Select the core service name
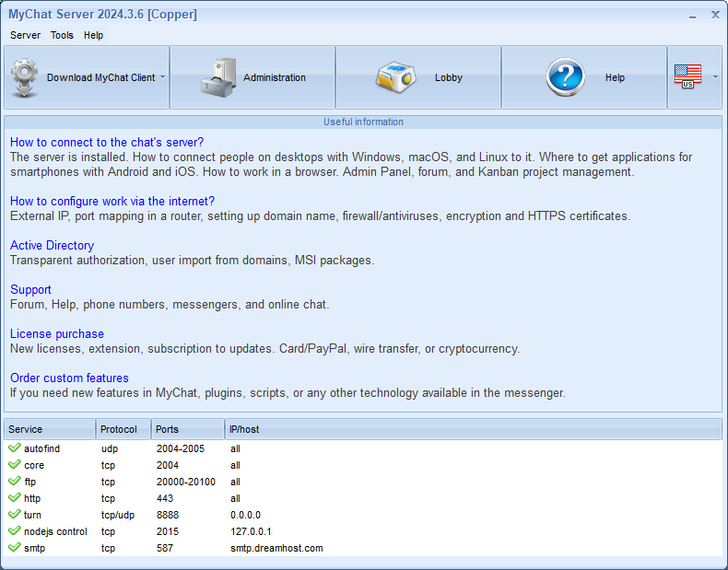The height and width of the screenshot is (570, 728). (x=34, y=465)
